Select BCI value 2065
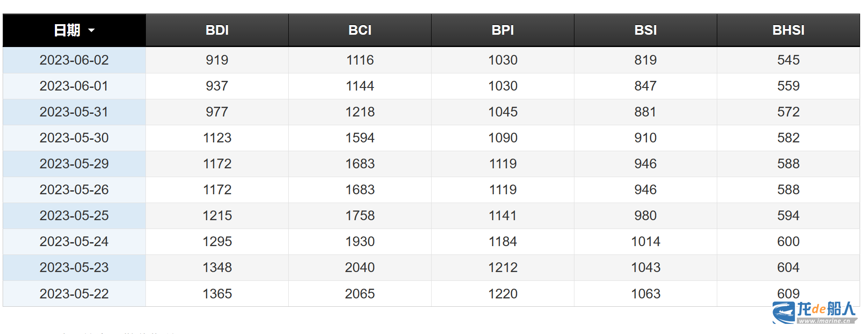 pos(360,294)
